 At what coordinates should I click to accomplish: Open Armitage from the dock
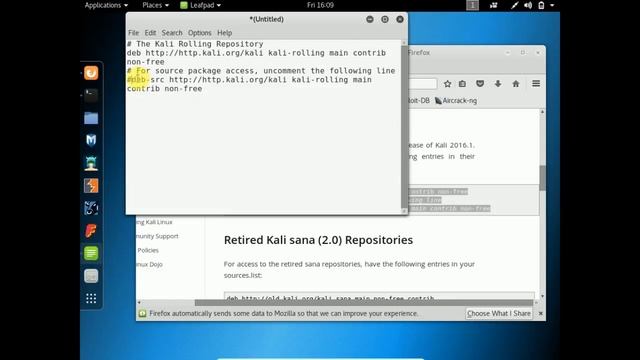pyautogui.click(x=91, y=163)
